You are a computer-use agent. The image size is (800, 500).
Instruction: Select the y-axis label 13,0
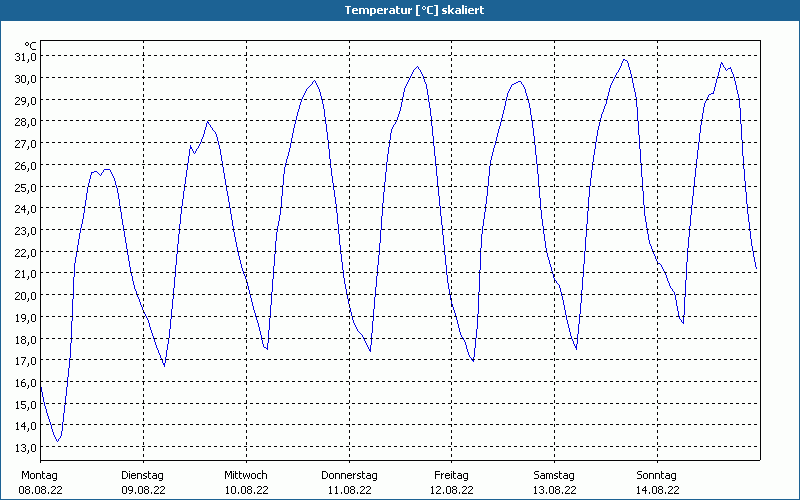point(26,448)
